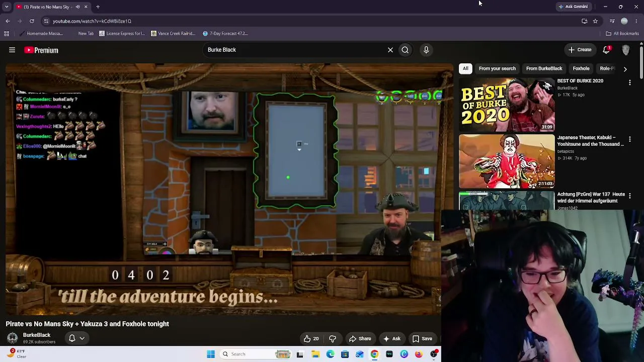Image resolution: width=644 pixels, height=362 pixels.
Task: Open the BurkeBlack channel name link
Action: click(x=37, y=335)
